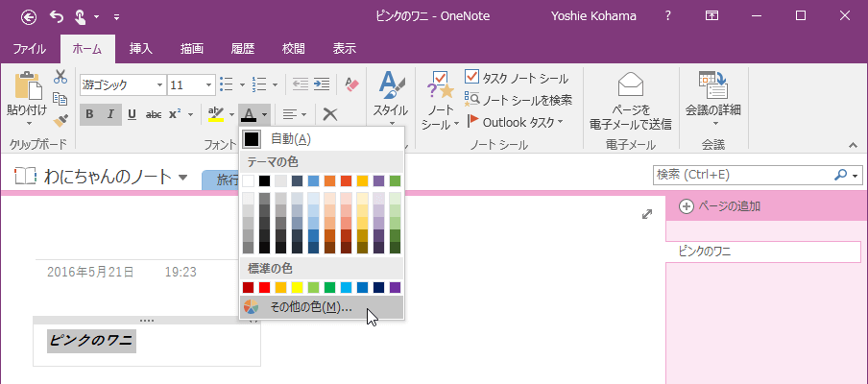
Task: Open the Styles gallery
Action: pos(391,100)
